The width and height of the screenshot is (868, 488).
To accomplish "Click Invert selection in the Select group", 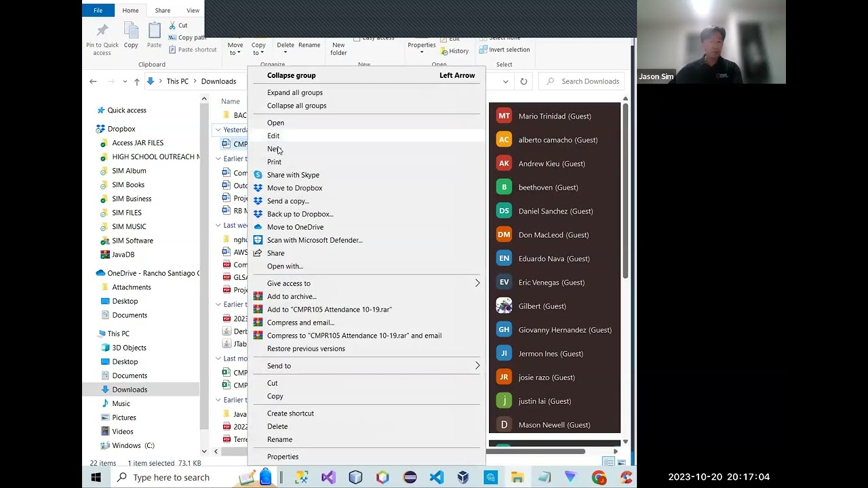I will click(505, 49).
